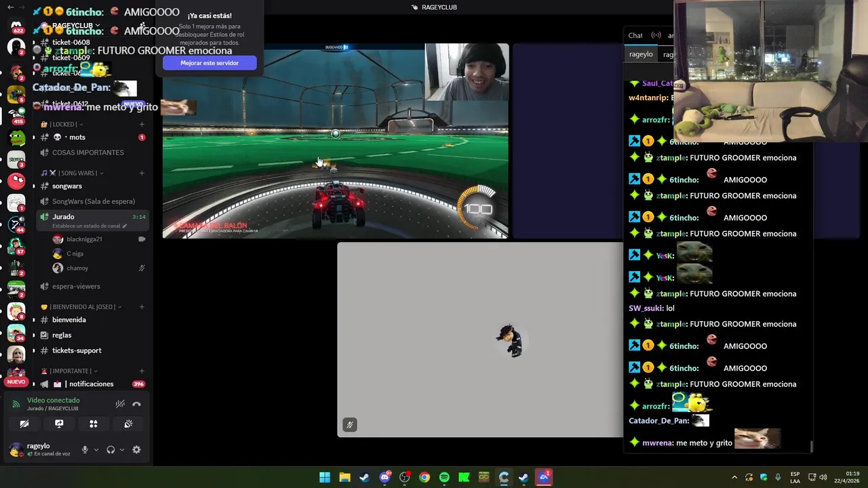This screenshot has width=868, height=488.
Task: Open Discord from taskbar
Action: (384, 477)
